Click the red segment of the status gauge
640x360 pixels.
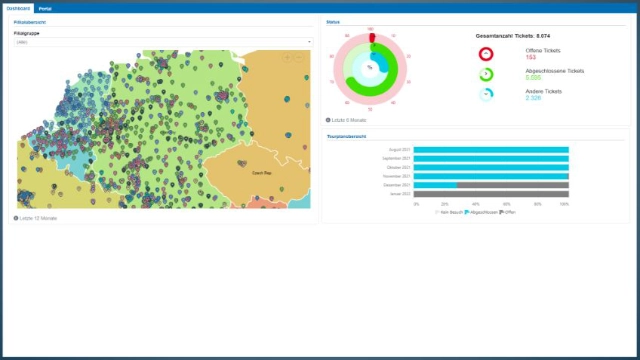(372, 38)
